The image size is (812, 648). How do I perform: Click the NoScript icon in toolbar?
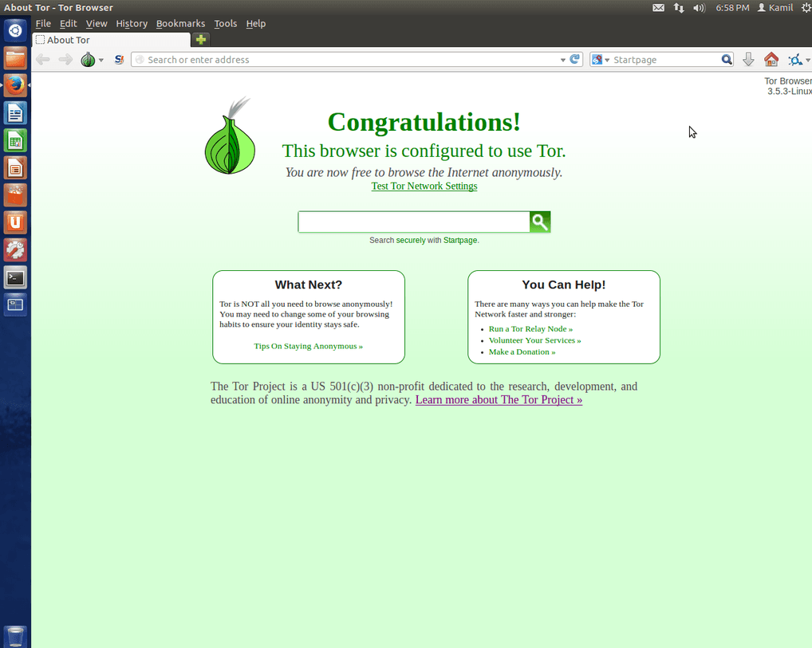click(119, 60)
